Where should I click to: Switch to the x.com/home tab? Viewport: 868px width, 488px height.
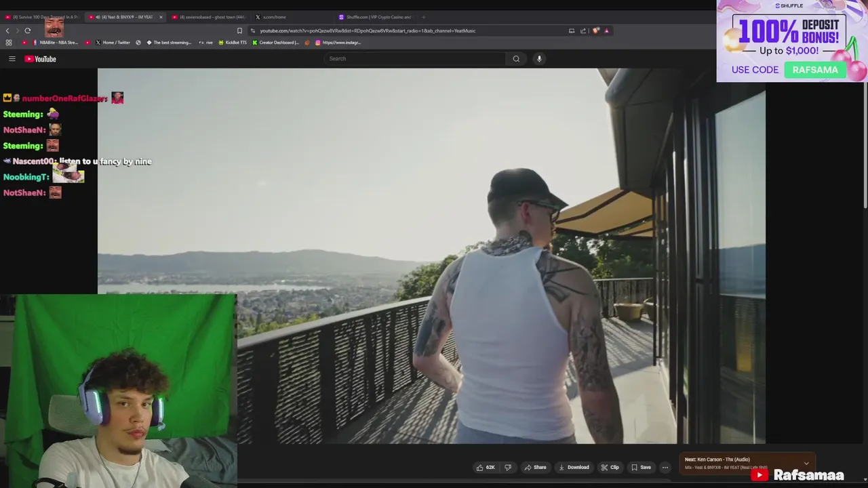pyautogui.click(x=292, y=17)
